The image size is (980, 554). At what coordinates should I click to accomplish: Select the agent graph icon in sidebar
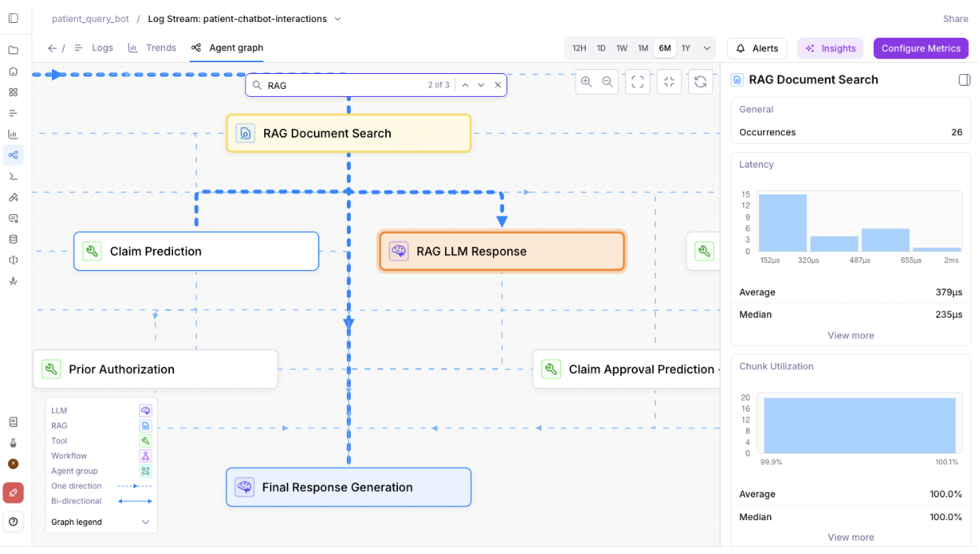(13, 155)
